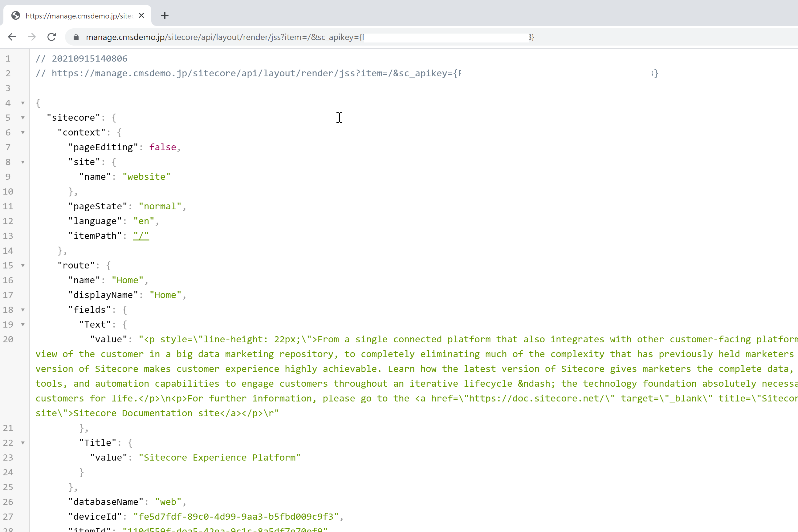Click the "website" site name value
Screen dimensions: 798x532
point(146,177)
